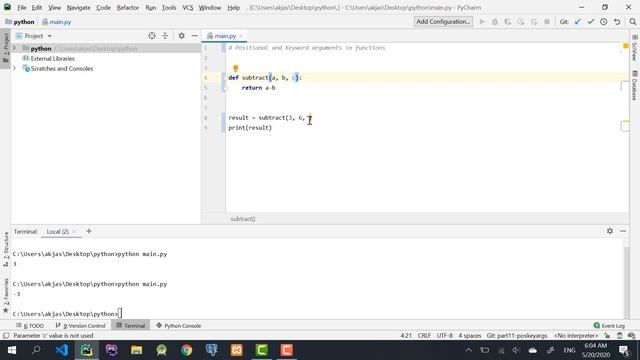Image resolution: width=640 pixels, height=360 pixels.
Task: Toggle the SciView right sidebar button
Action: coord(634,48)
